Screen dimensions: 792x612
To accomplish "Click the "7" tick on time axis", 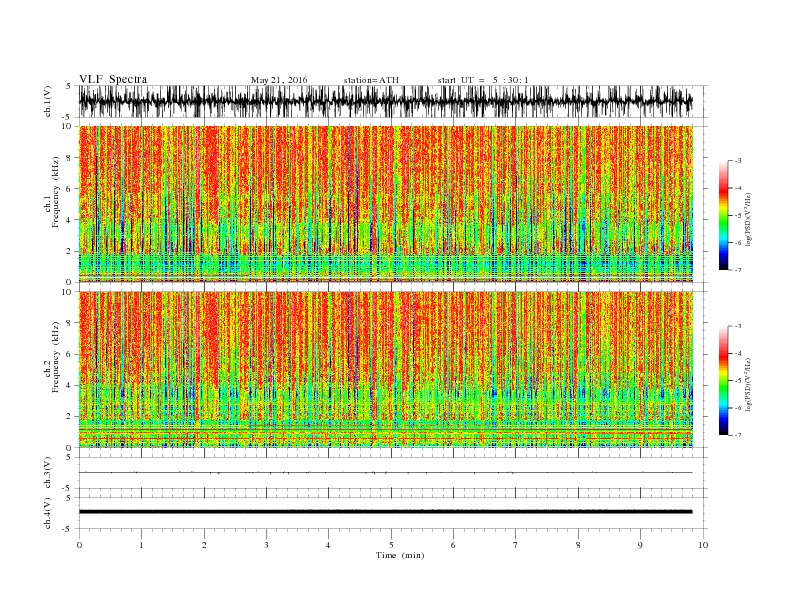I will pyautogui.click(x=516, y=545).
